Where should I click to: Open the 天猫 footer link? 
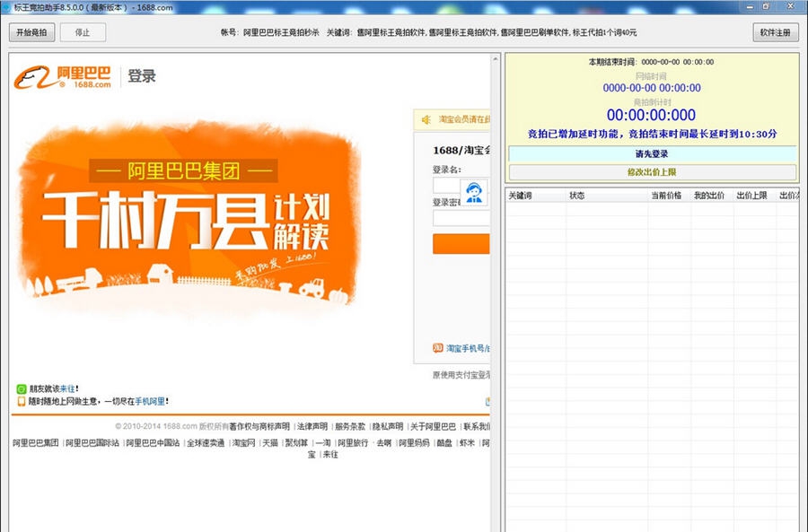click(x=270, y=443)
